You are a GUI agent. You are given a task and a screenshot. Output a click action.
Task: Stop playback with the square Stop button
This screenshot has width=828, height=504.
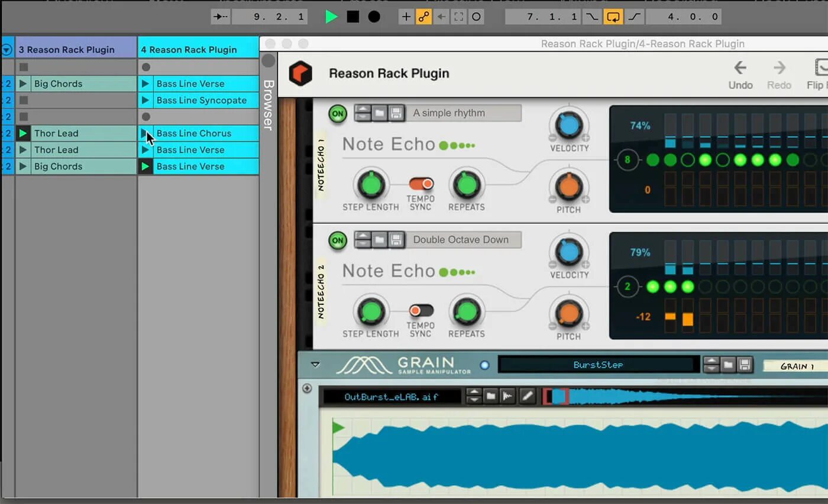pos(353,17)
